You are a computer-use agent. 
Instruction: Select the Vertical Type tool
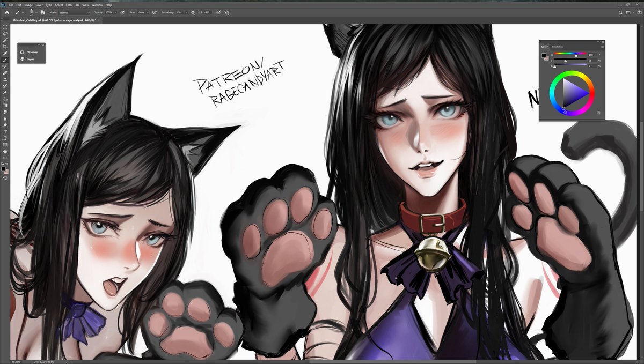[5, 138]
